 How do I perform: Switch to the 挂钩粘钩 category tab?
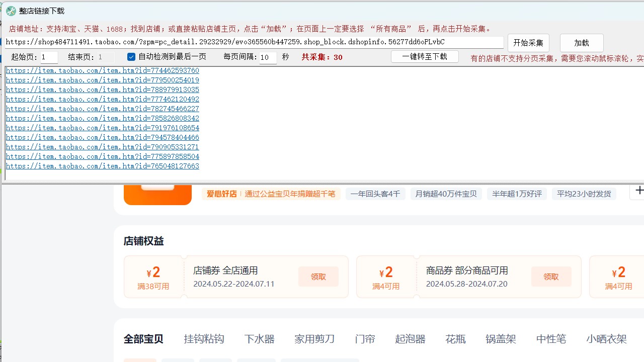pyautogui.click(x=204, y=339)
